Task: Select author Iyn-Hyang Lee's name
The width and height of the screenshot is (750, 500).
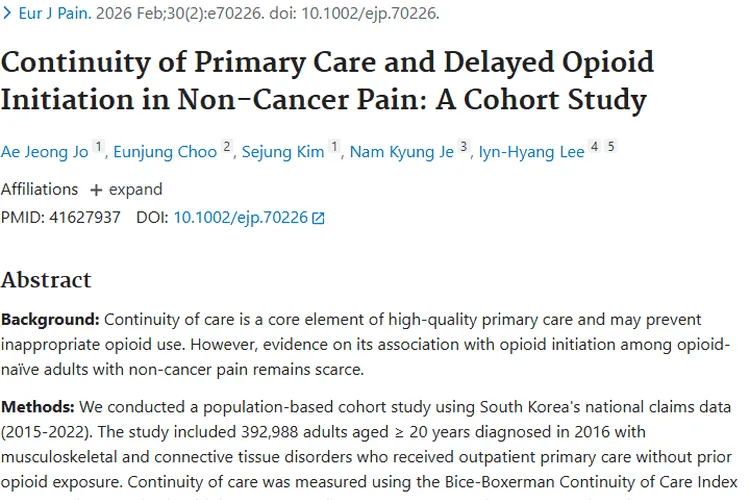Action: pyautogui.click(x=531, y=151)
